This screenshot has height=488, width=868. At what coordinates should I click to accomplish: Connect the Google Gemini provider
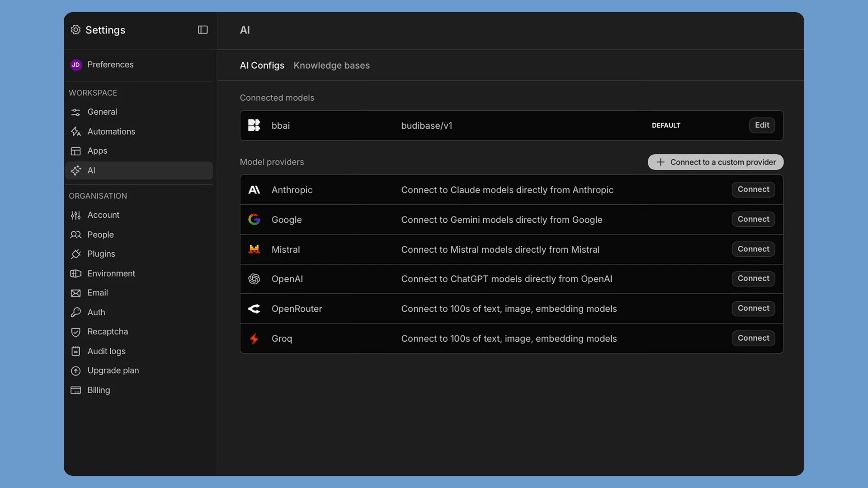tap(753, 219)
